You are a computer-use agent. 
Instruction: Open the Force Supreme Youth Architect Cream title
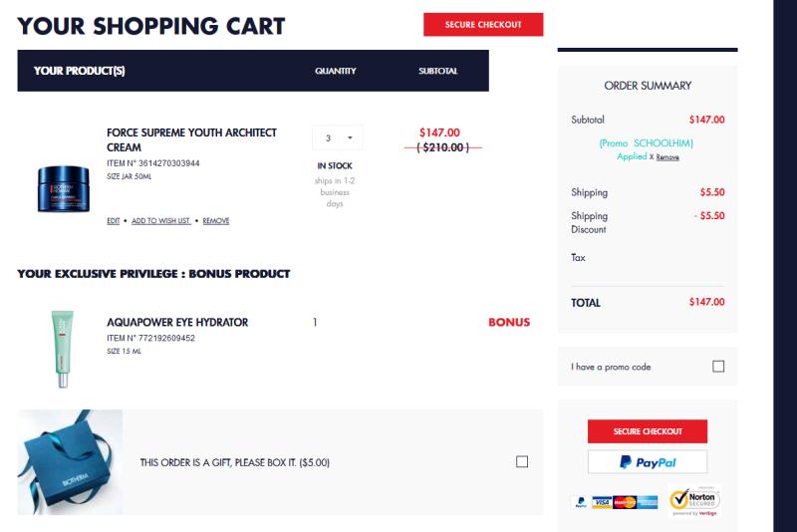191,139
